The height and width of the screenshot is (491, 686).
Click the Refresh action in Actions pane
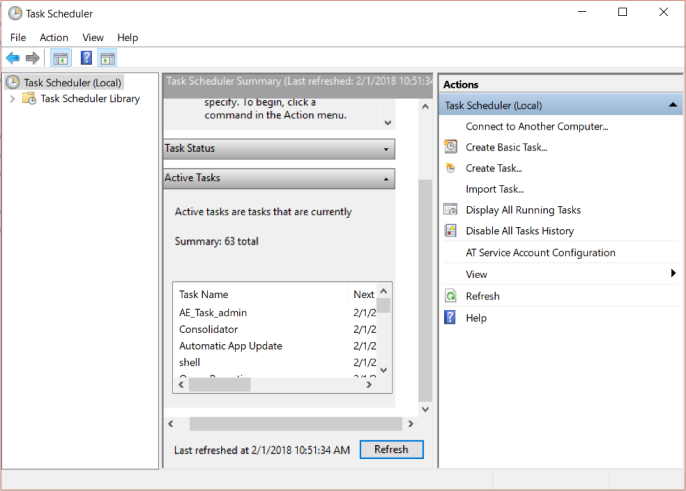pyautogui.click(x=483, y=296)
